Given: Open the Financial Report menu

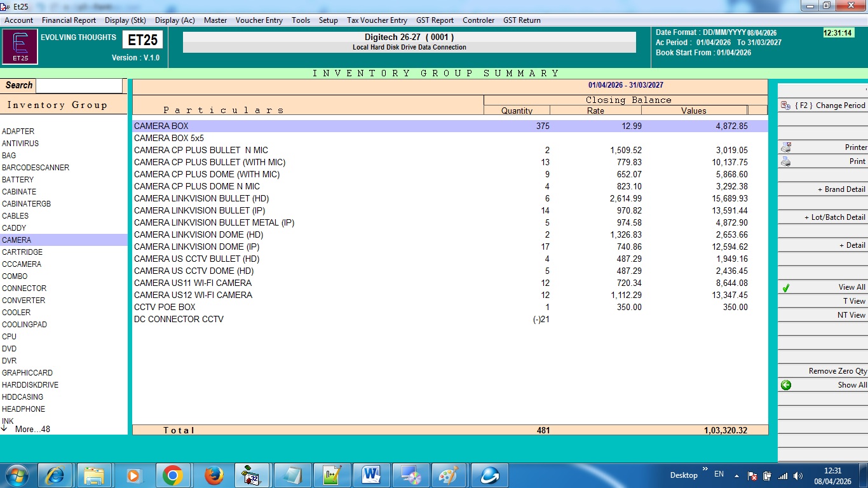Looking at the screenshot, I should pos(69,20).
